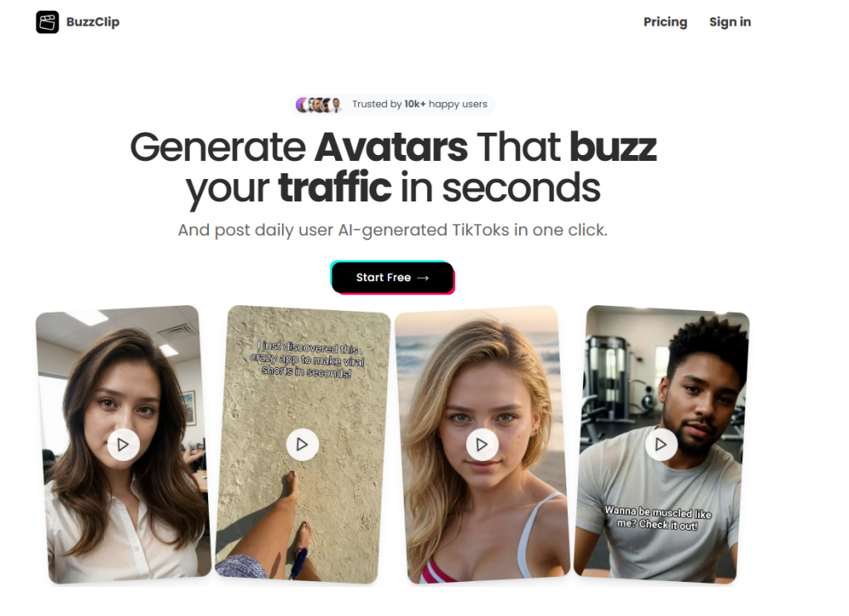Viewport: 849px width, 616px height.
Task: Play the blonde woman beach video
Action: pyautogui.click(x=482, y=444)
